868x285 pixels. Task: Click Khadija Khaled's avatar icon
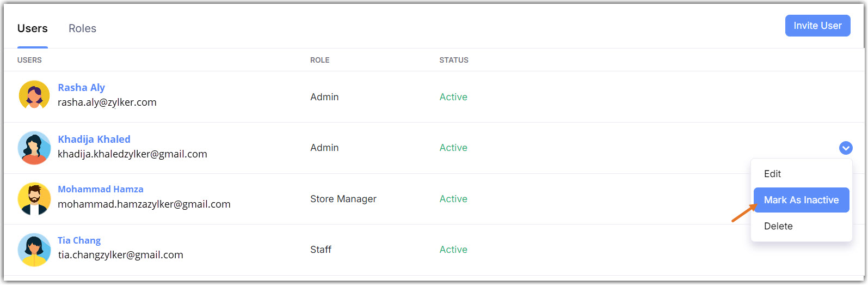coord(34,147)
